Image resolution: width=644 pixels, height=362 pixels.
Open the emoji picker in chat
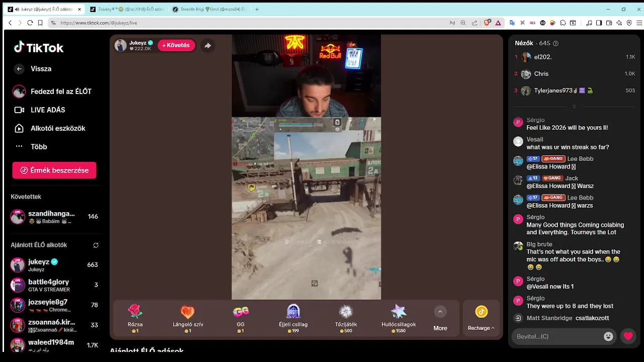click(x=608, y=336)
